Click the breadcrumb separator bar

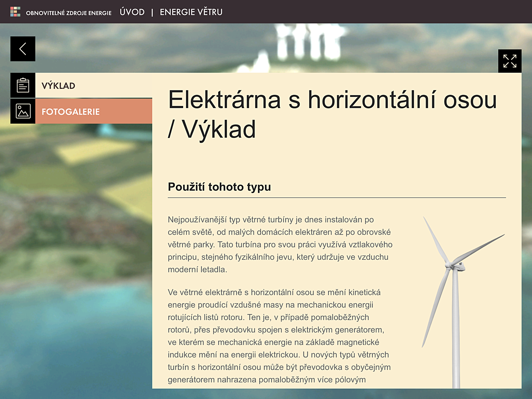click(152, 12)
